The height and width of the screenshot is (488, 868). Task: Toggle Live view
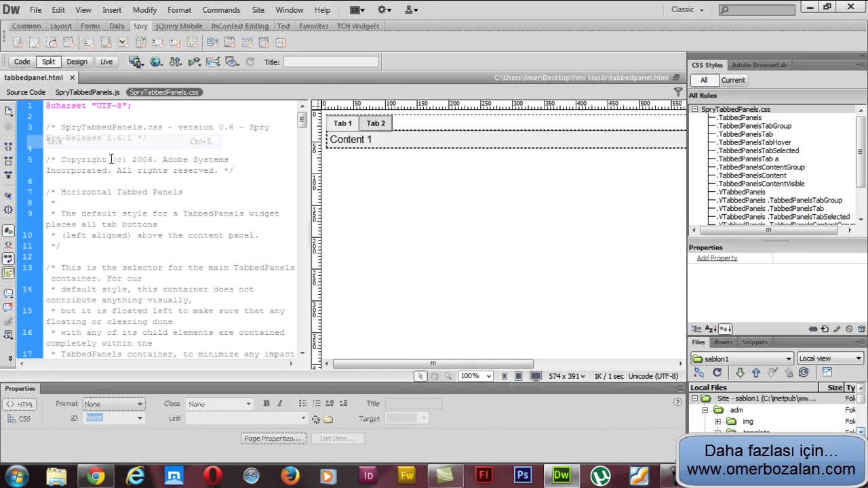coord(106,62)
